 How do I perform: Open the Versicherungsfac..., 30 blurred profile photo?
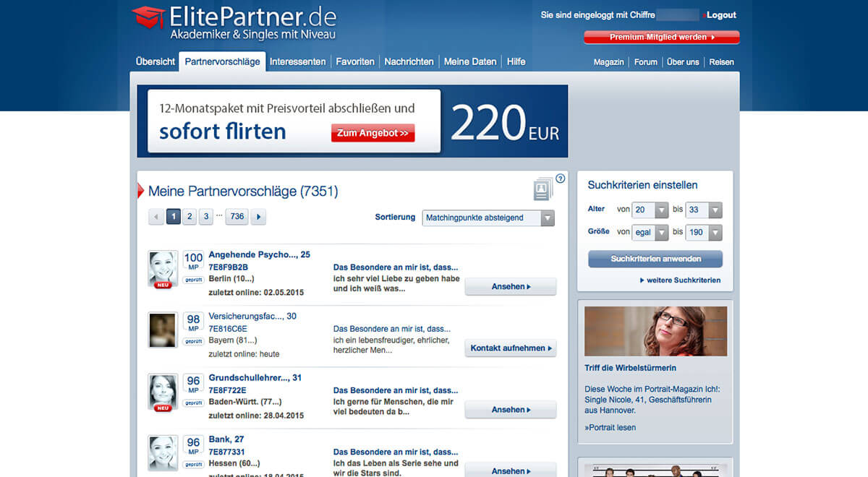[x=163, y=330]
